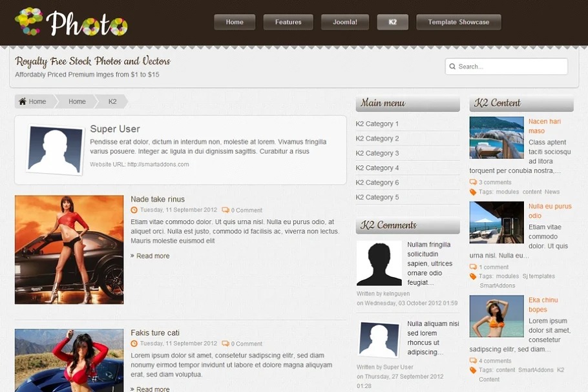Image resolution: width=588 pixels, height=392 pixels.
Task: Open the Fakis ture cati article title
Action: coord(155,333)
